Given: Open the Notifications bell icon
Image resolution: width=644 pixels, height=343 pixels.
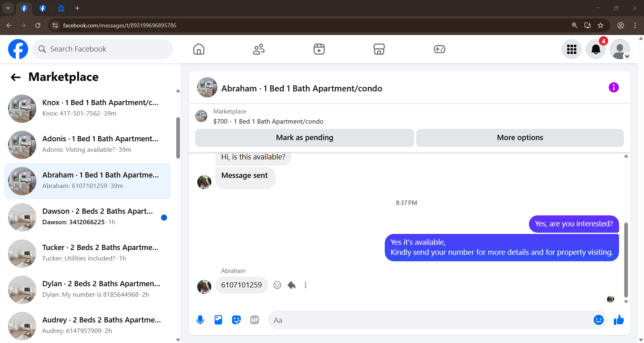Looking at the screenshot, I should point(596,49).
